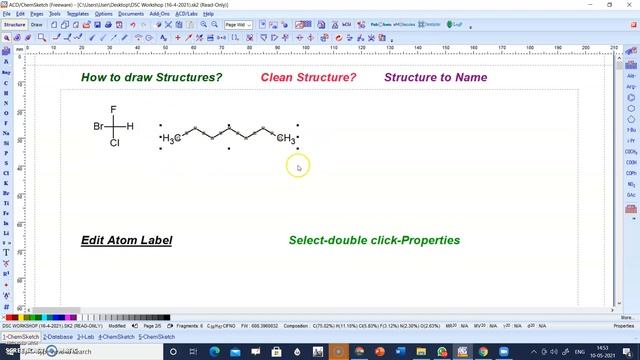The width and height of the screenshot is (640, 360).
Task: Click the Edit Atom Label text
Action: [x=127, y=240]
